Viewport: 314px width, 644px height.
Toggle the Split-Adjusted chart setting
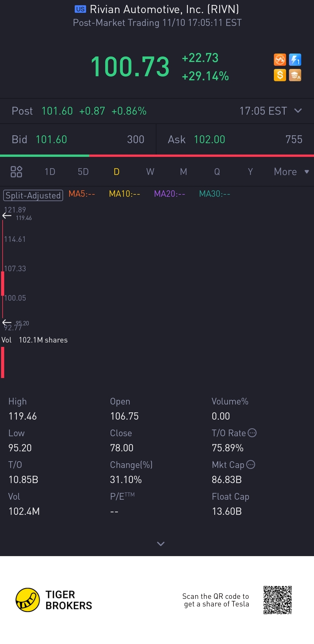[33, 195]
